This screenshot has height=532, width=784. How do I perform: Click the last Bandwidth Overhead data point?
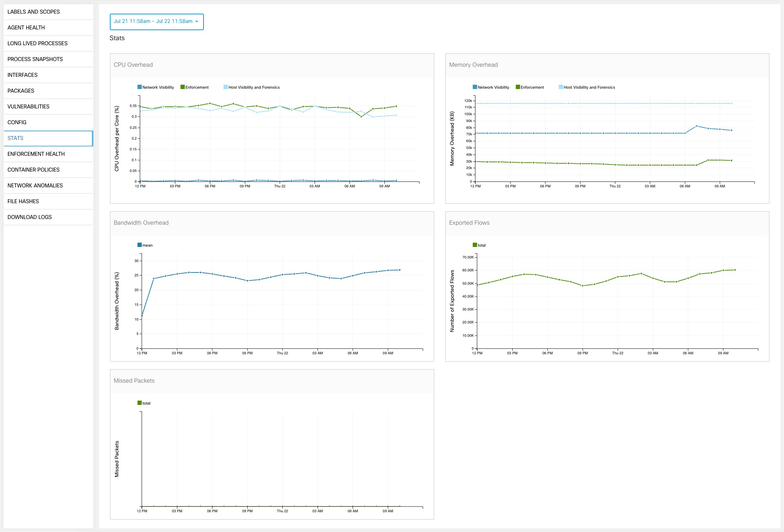pos(400,270)
